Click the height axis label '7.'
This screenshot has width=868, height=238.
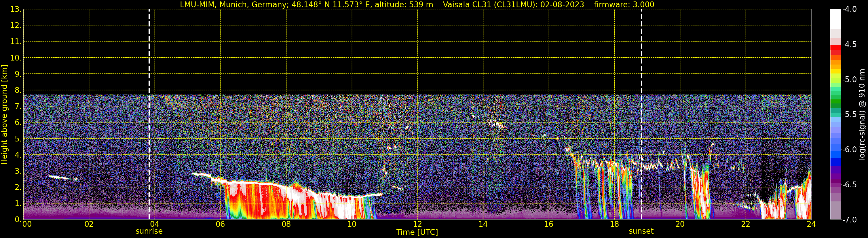[x=18, y=106]
